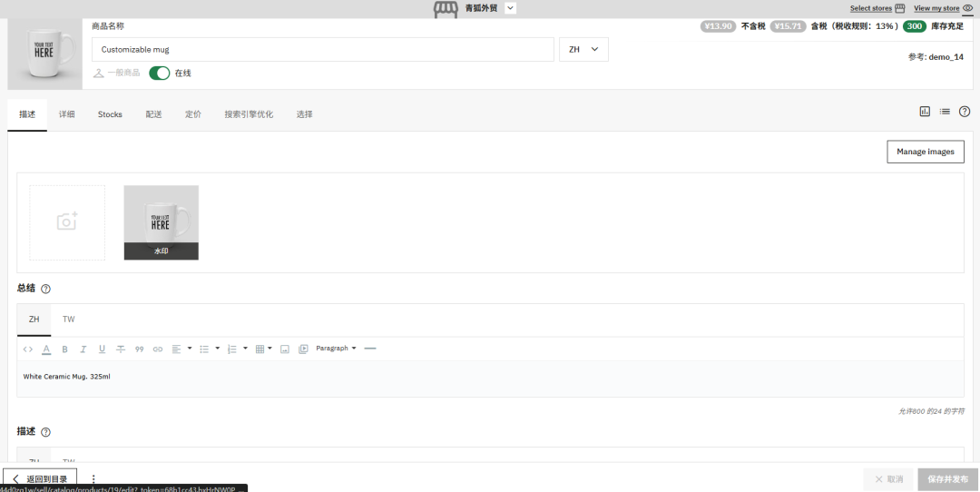
Task: Click the insert link icon in editor
Action: 158,349
